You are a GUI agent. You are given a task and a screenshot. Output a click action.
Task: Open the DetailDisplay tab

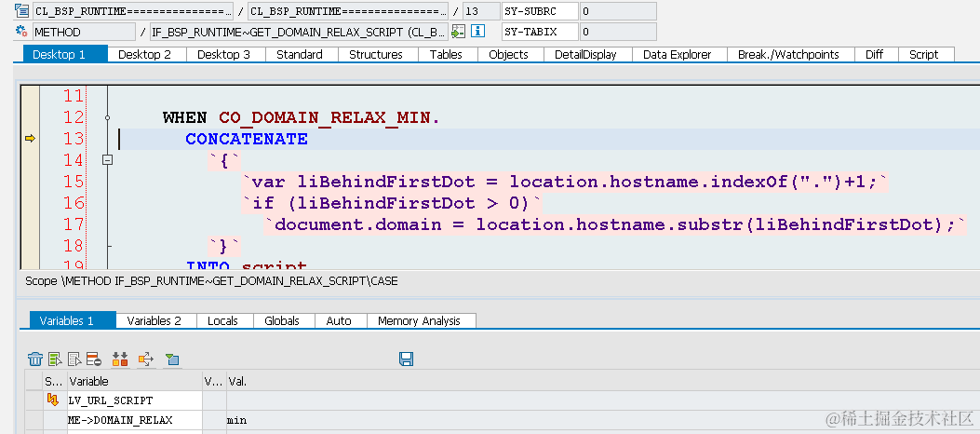point(587,54)
